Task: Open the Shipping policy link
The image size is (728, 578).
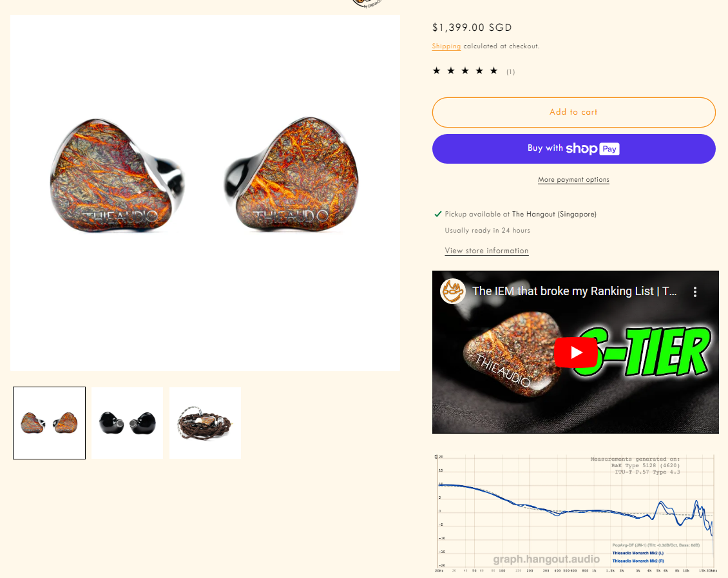Action: tap(446, 46)
